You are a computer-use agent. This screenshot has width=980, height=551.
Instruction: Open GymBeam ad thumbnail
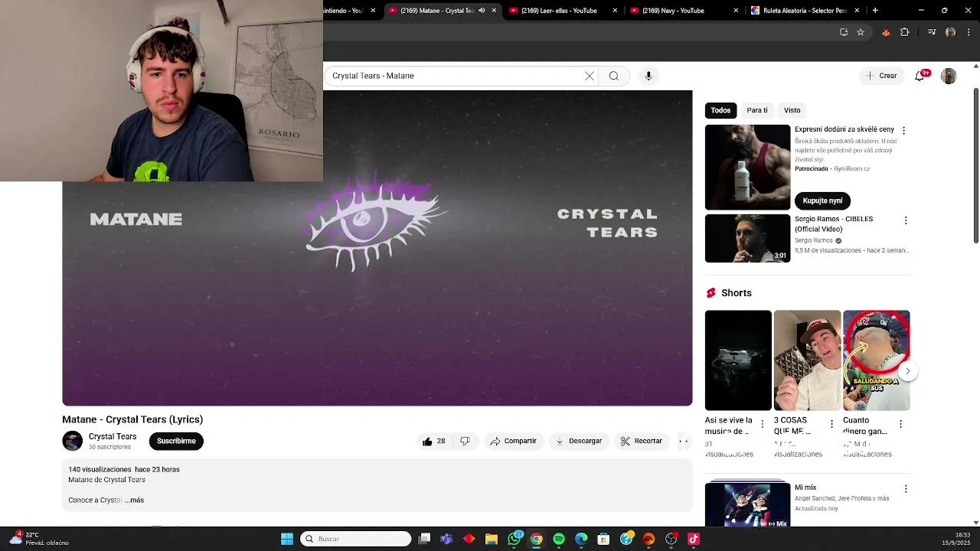click(x=747, y=167)
